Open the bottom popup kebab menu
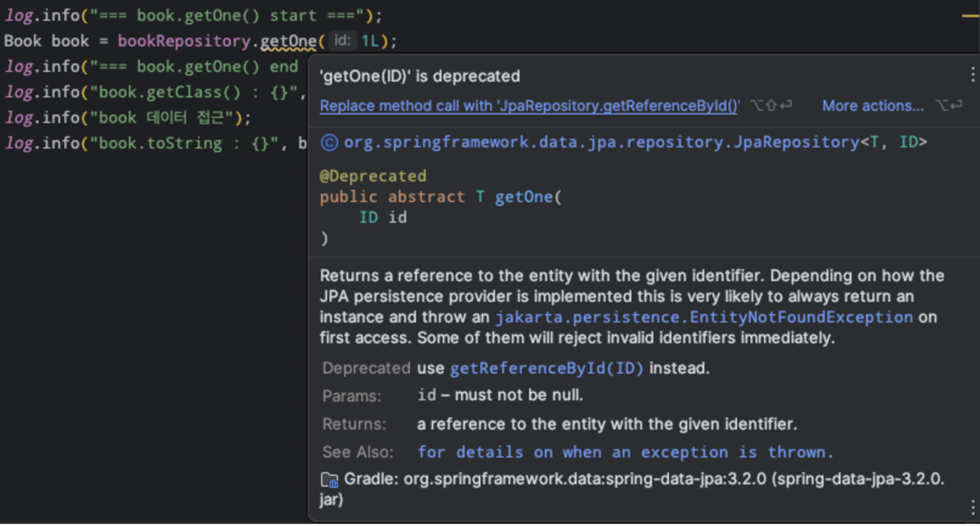Image resolution: width=980 pixels, height=526 pixels. (x=972, y=507)
